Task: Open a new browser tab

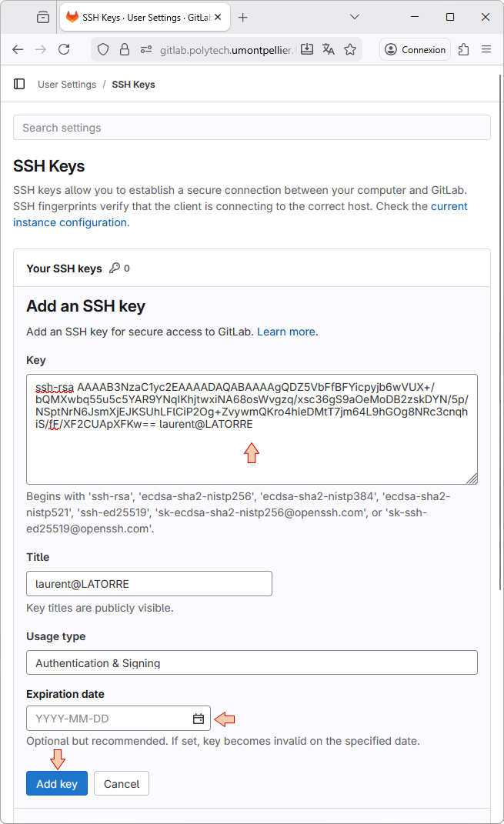Action: [243, 17]
